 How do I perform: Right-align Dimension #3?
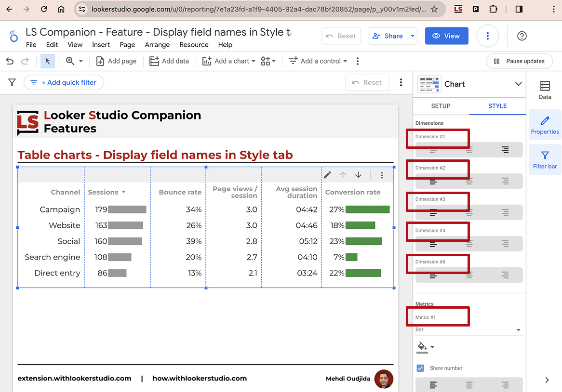505,213
